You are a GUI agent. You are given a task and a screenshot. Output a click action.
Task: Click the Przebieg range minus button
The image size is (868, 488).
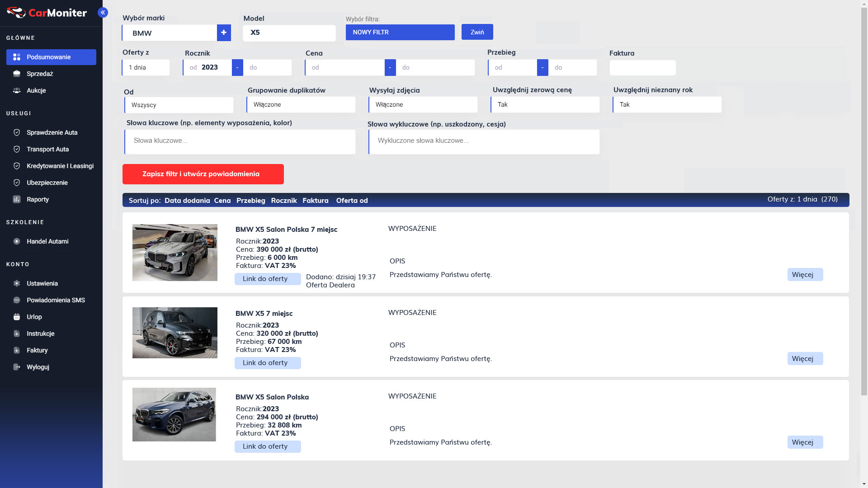click(x=542, y=67)
